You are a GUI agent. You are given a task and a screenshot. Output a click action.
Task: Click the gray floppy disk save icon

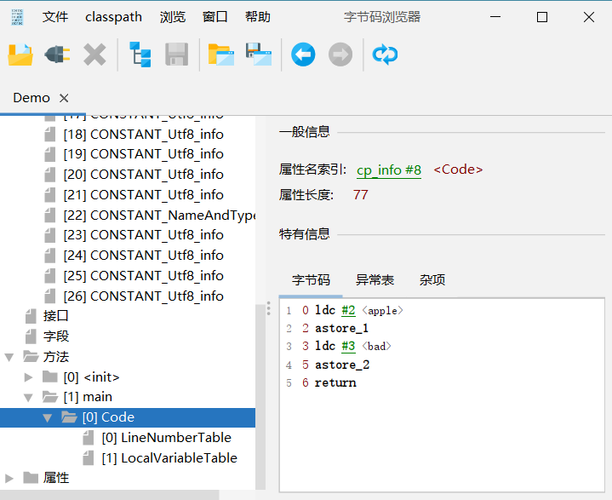[x=177, y=54]
